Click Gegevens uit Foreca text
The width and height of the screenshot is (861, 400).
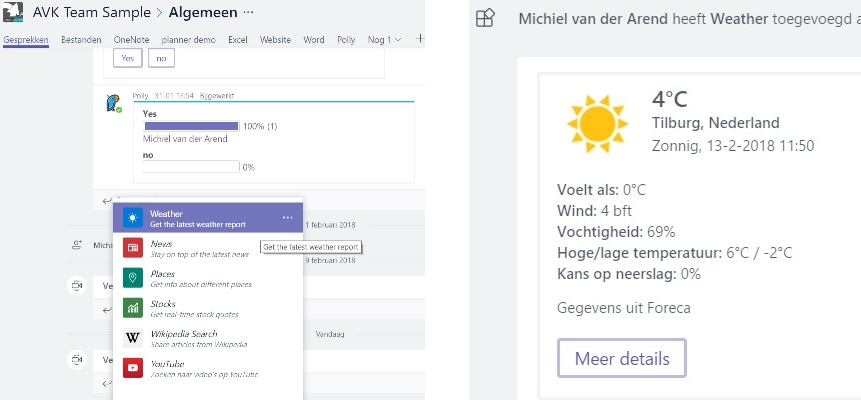[624, 308]
